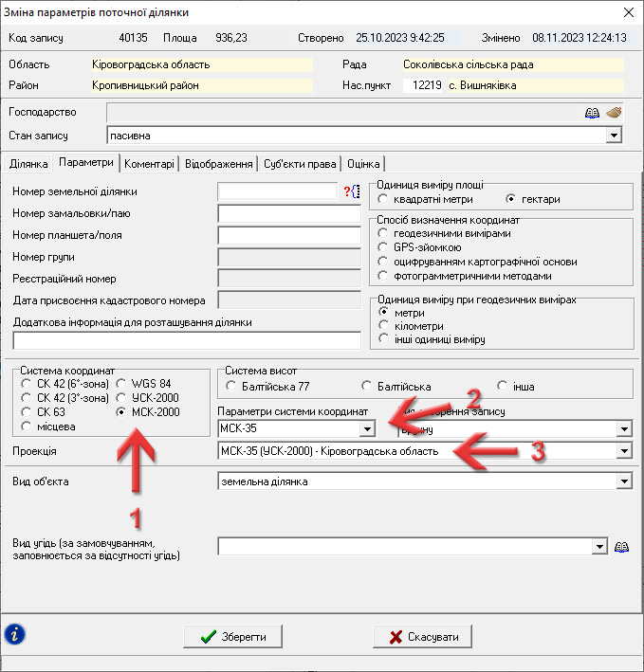Select the квадратні метри radio button
The image size is (644, 672).
382,199
